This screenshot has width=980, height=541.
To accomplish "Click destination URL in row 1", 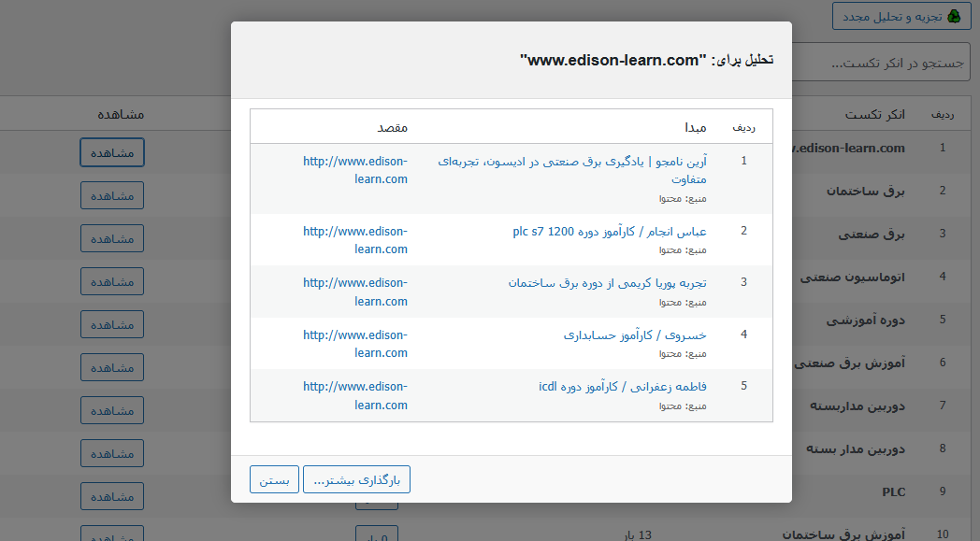I will [x=355, y=169].
